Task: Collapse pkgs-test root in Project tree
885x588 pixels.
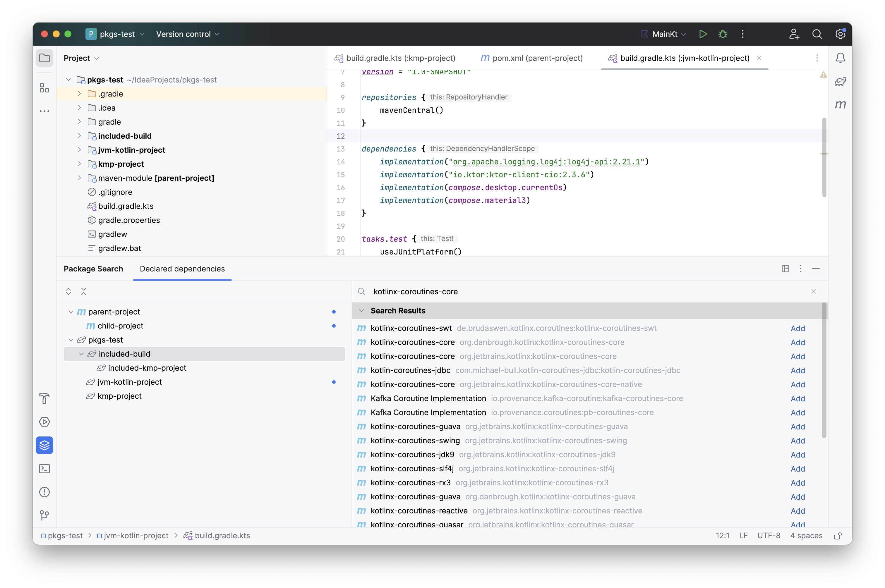Action: [68, 80]
